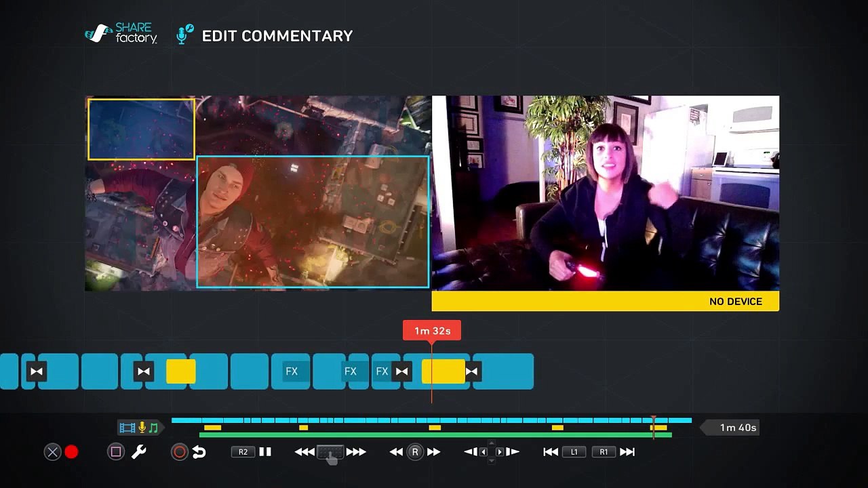Jump to next clip with skip-forward icon

[x=627, y=452]
